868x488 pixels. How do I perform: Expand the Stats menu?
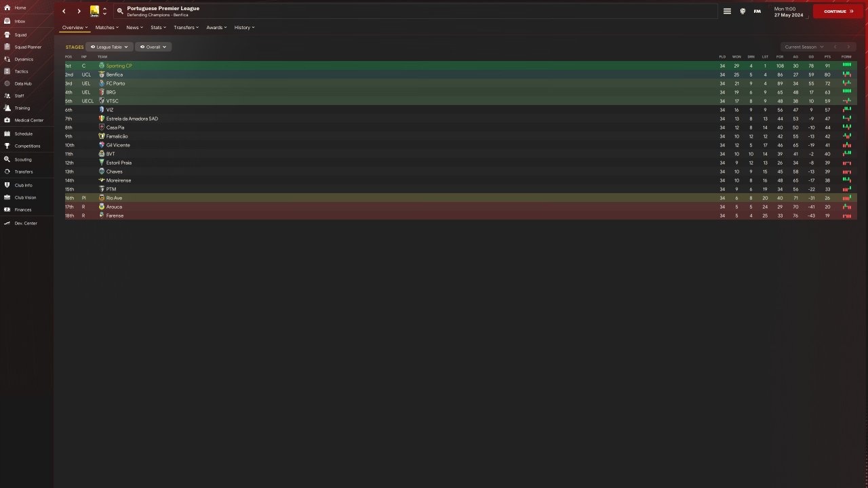159,28
